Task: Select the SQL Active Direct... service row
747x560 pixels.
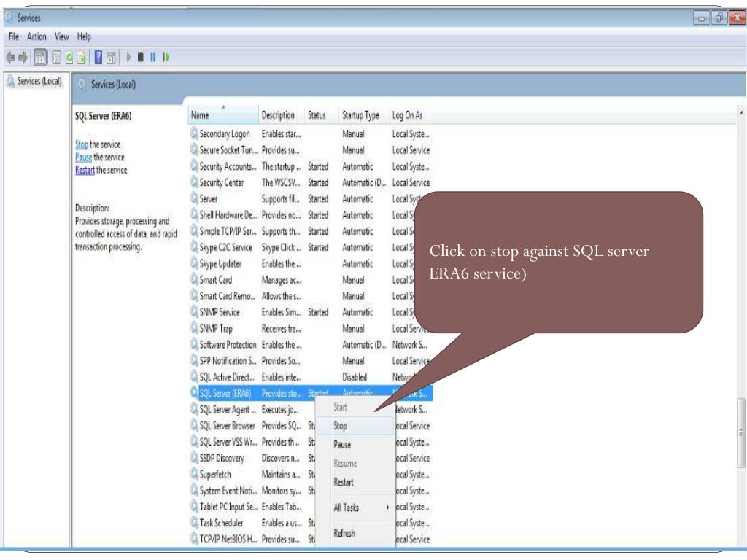Action: point(310,377)
